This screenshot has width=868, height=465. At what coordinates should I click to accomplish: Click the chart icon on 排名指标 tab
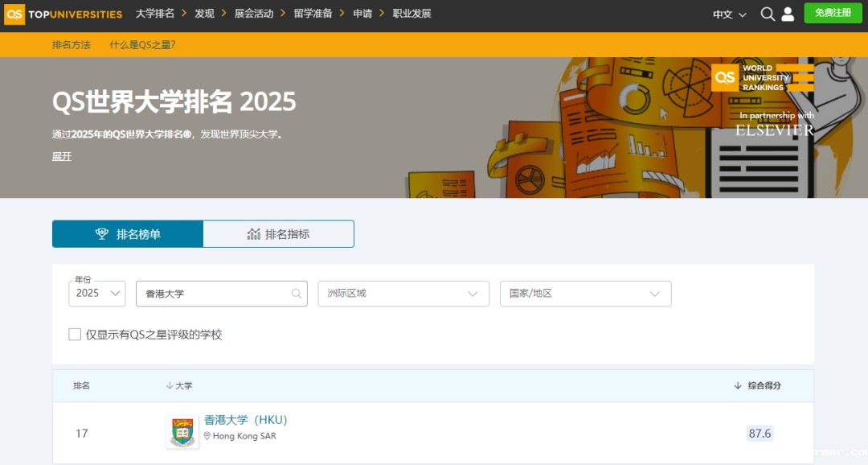pyautogui.click(x=253, y=234)
